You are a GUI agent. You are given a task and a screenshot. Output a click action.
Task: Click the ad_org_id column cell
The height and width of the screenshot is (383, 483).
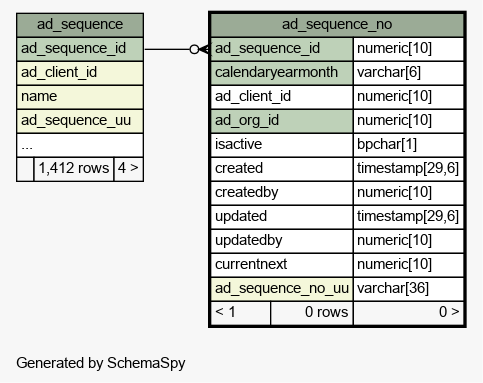click(x=282, y=121)
